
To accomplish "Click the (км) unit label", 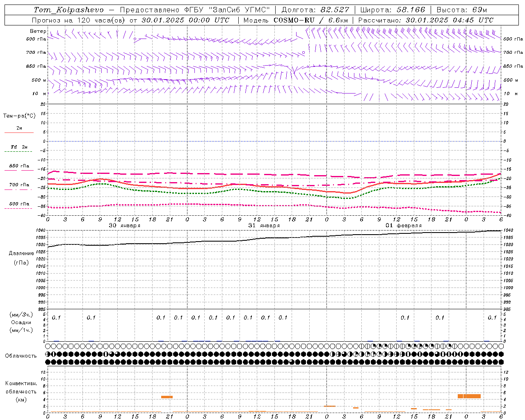I will click(21, 399).
